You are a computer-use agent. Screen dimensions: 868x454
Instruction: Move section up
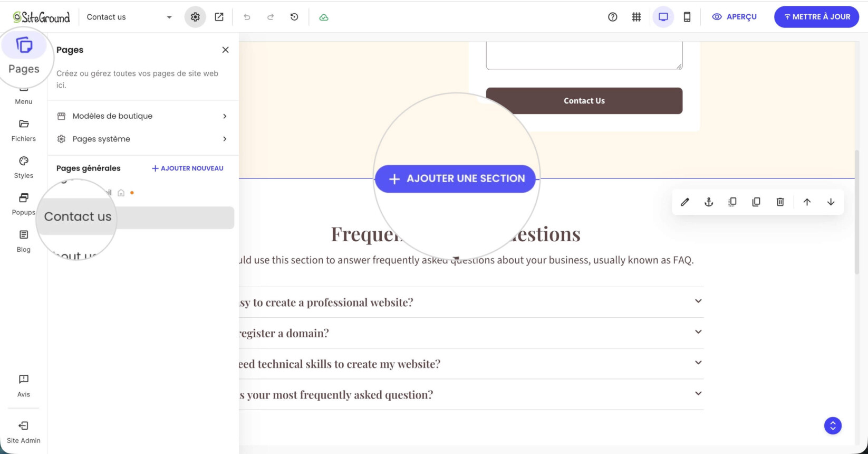(807, 202)
